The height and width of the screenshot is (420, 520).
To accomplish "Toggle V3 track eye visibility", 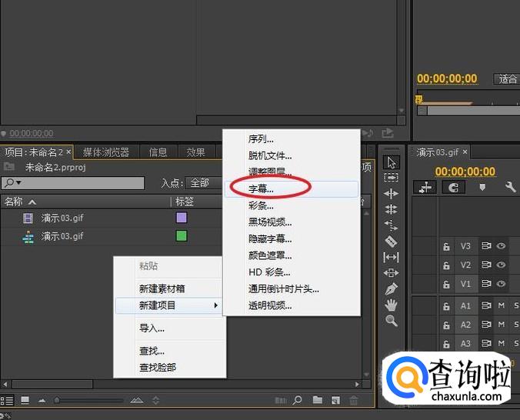I will (501, 246).
